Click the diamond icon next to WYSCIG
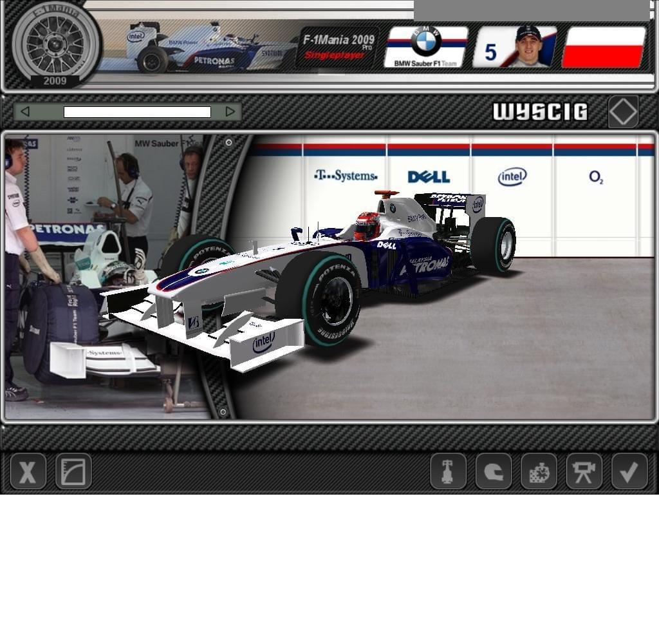This screenshot has height=644, width=659. (x=623, y=112)
